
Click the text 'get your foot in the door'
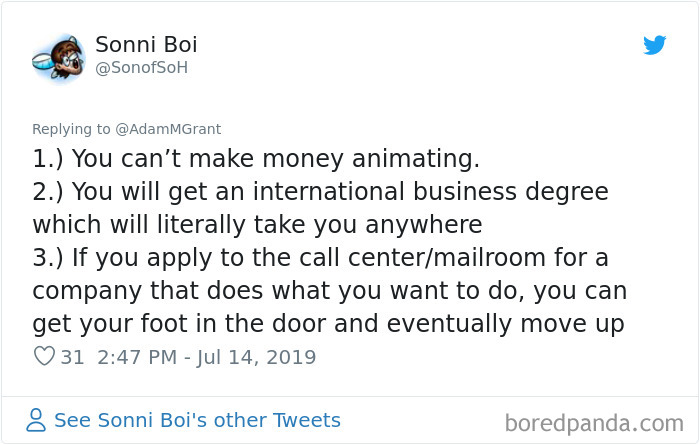205,324
